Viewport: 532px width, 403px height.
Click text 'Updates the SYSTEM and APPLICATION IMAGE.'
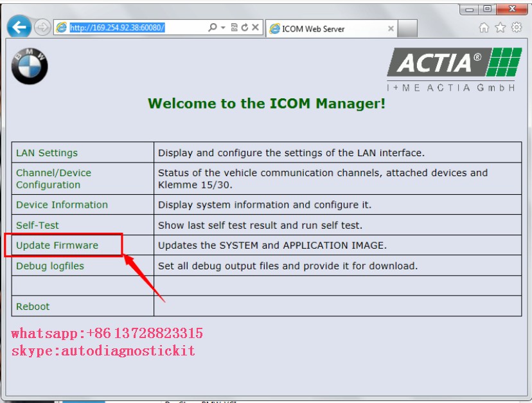[272, 245]
